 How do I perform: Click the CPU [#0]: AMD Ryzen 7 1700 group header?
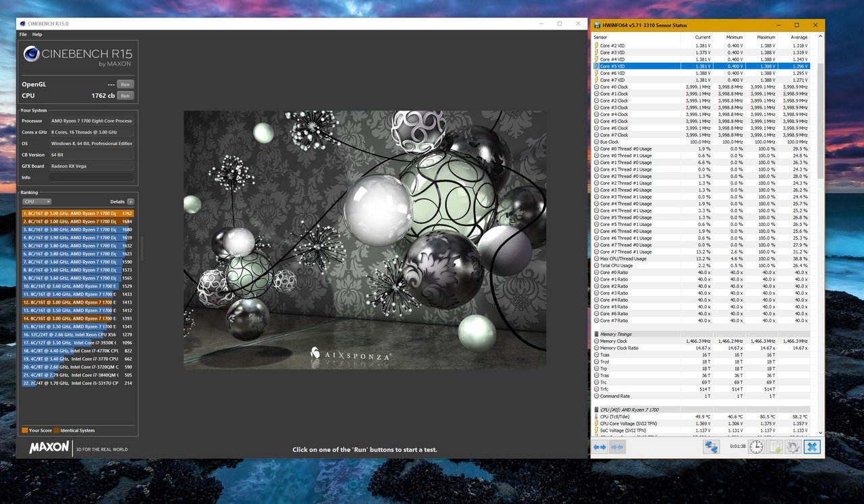pyautogui.click(x=702, y=410)
